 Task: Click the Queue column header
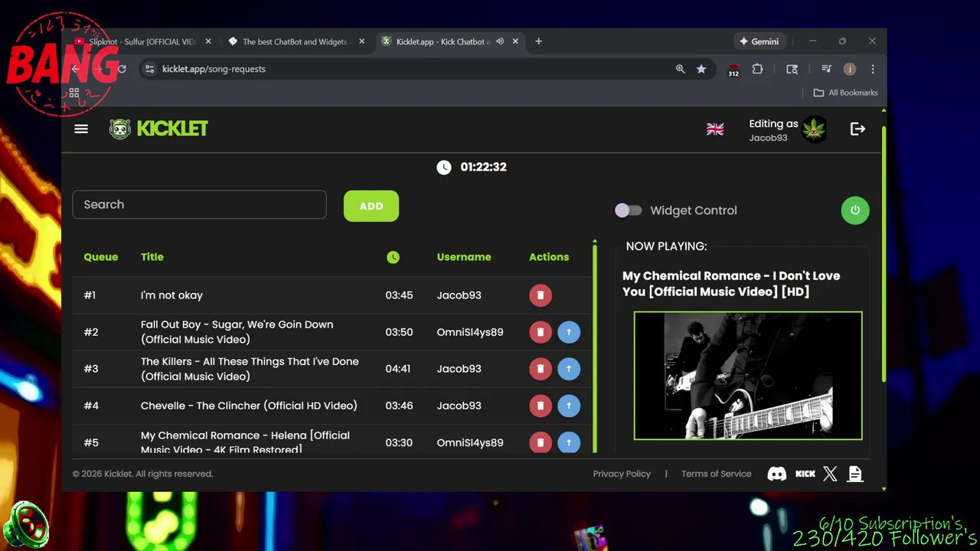[x=101, y=257]
